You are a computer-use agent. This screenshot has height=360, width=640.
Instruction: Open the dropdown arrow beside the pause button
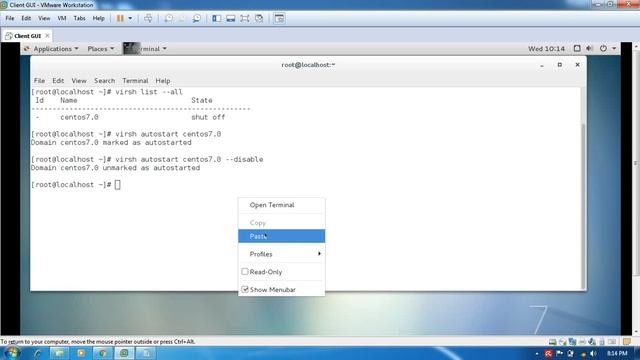[130, 18]
